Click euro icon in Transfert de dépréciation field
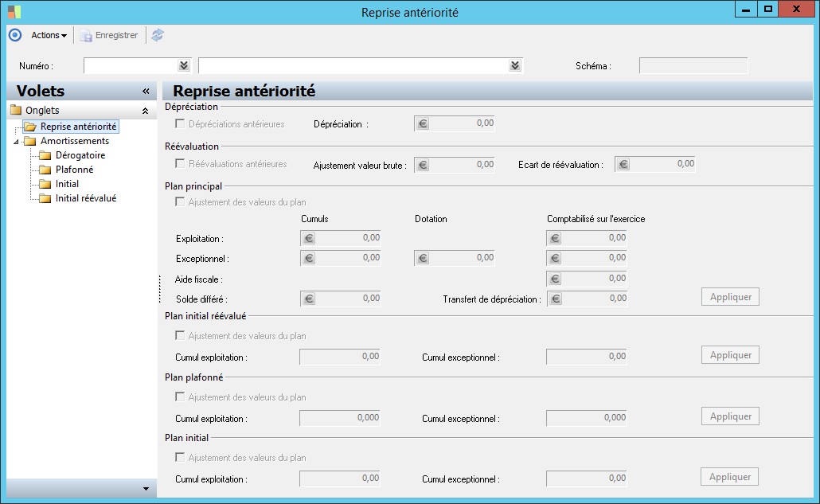This screenshot has height=504, width=820. [x=556, y=299]
